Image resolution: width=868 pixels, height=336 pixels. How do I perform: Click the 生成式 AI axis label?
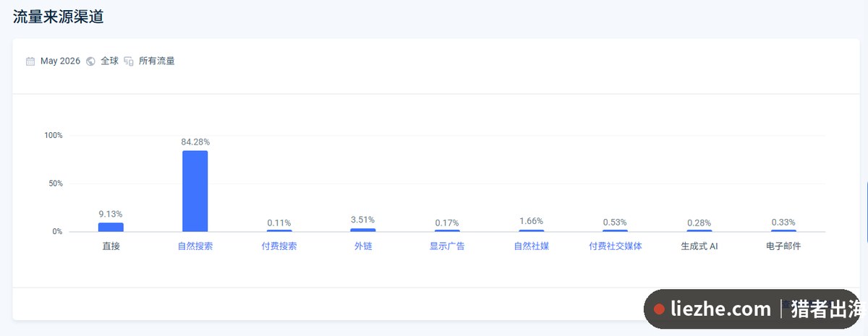point(699,246)
